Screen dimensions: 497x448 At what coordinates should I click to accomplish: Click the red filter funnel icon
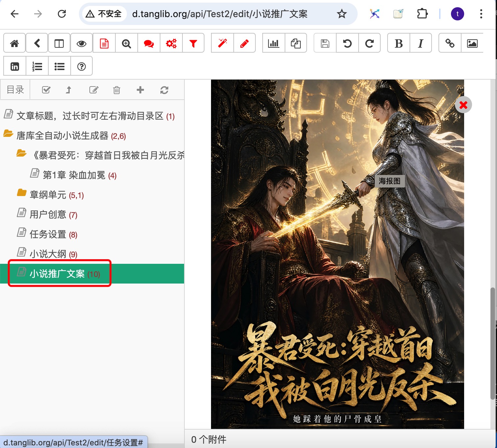click(193, 43)
